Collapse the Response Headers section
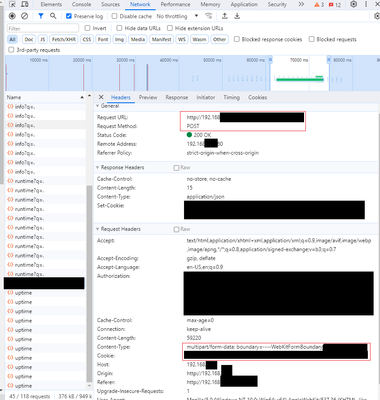Viewport: 380px width, 400px height. 98,167
